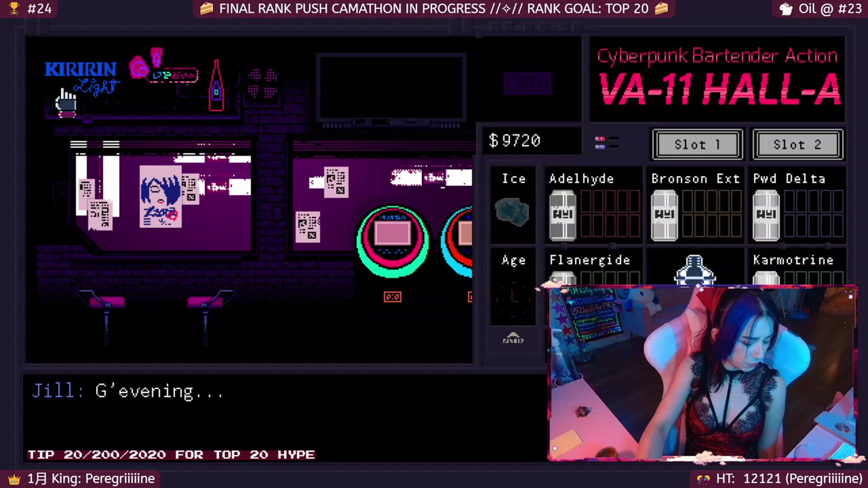Click the orange 0:0 indicator under jukebox

pyautogui.click(x=392, y=297)
